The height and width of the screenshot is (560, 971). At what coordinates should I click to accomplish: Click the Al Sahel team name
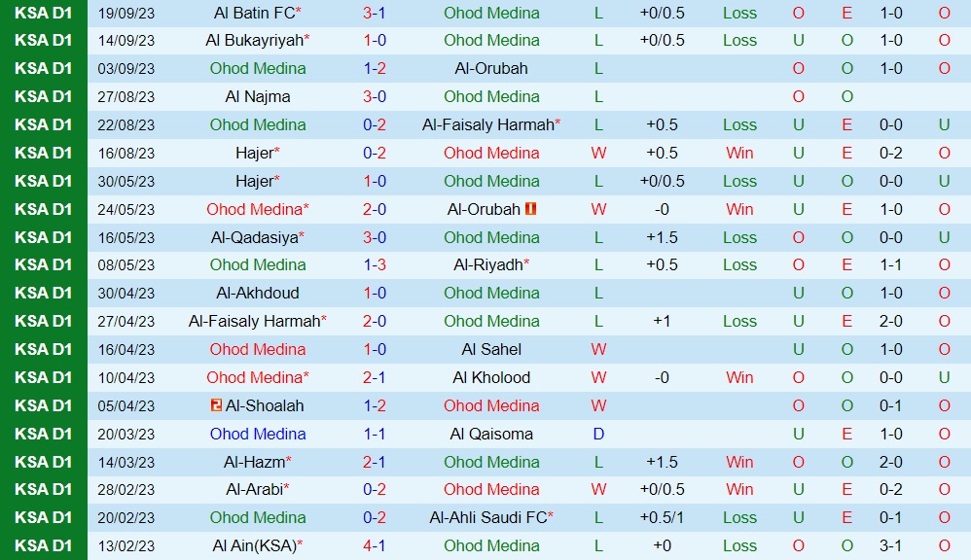coord(491,349)
